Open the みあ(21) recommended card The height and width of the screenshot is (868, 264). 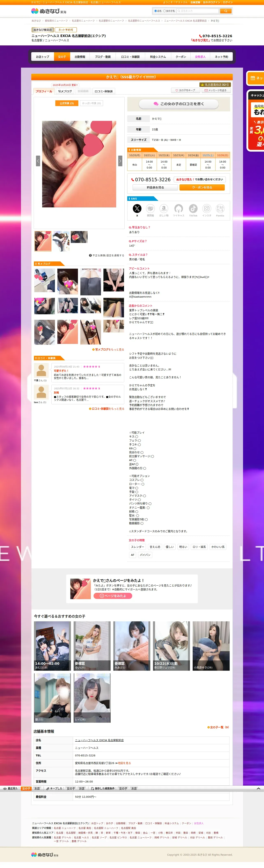(x=132, y=646)
